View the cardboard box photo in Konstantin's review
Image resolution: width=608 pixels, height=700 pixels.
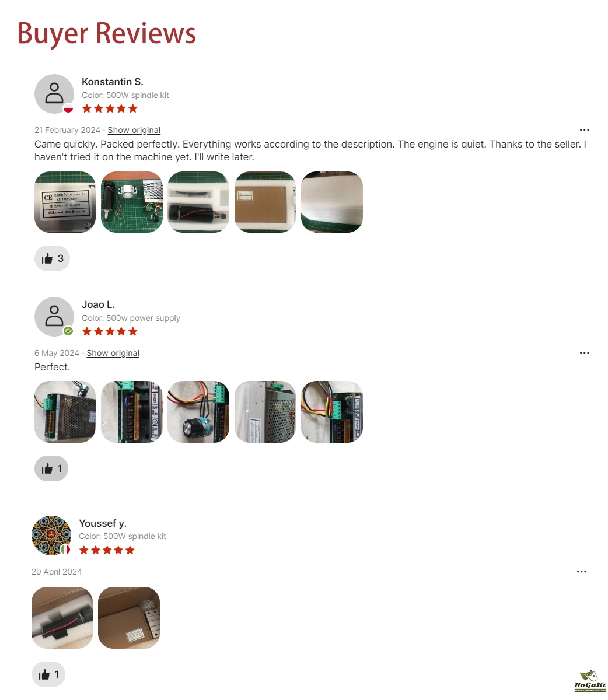265,202
